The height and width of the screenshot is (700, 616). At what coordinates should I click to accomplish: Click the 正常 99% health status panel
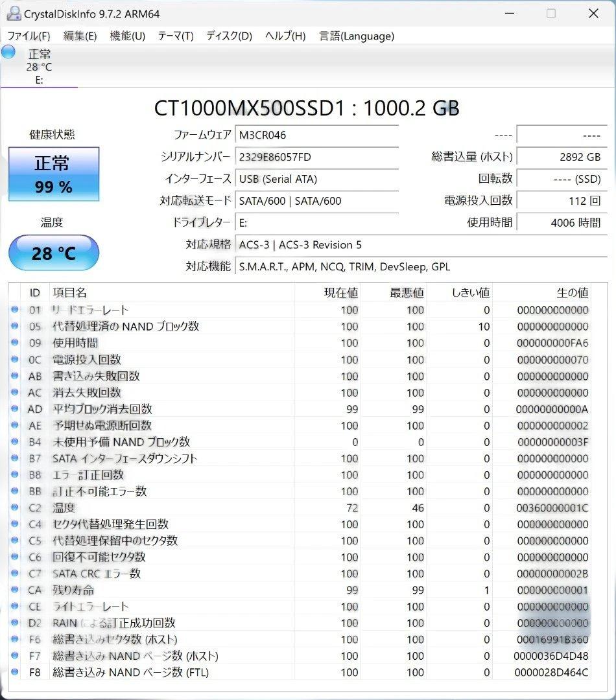(54, 174)
